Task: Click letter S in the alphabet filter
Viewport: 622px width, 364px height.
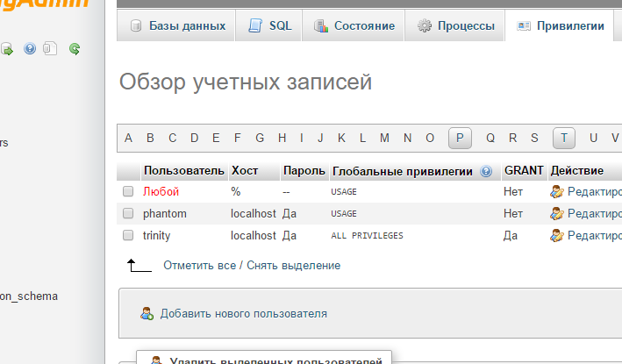Action: pos(534,138)
